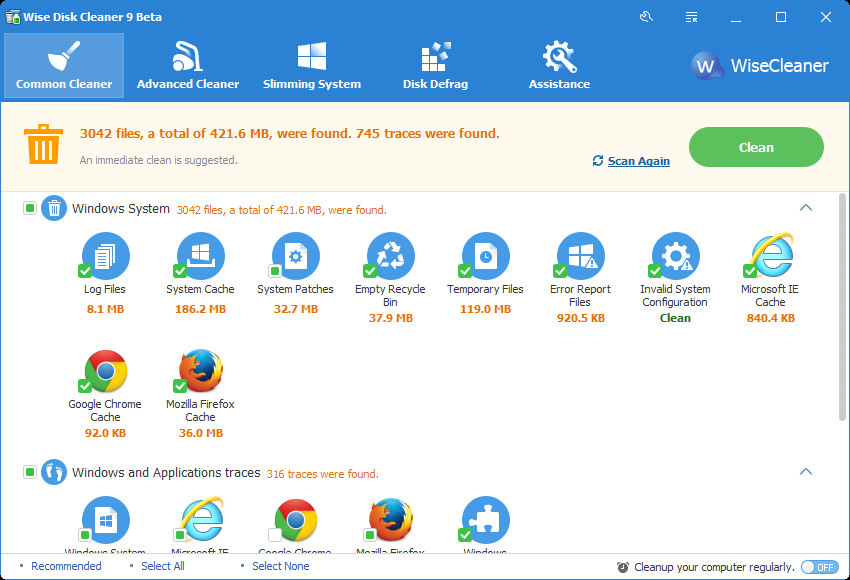Click the green 'Clean' status text
The height and width of the screenshot is (580, 850).
tap(675, 318)
